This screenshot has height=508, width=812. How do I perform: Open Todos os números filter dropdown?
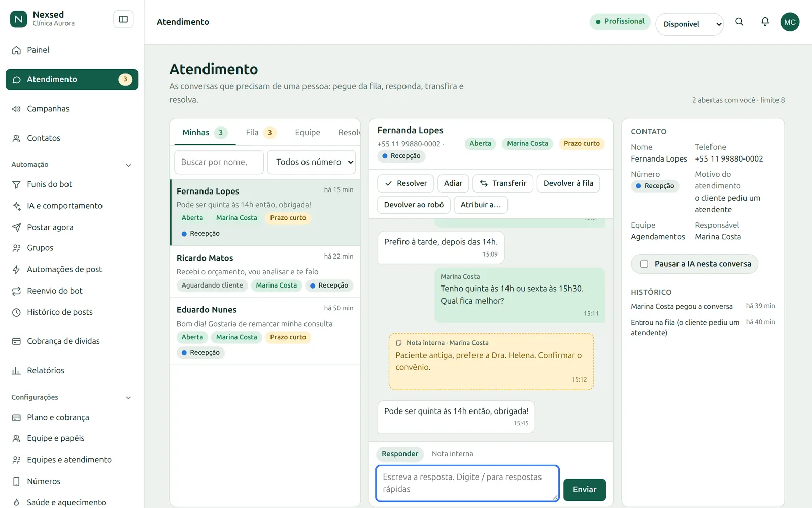pos(312,162)
